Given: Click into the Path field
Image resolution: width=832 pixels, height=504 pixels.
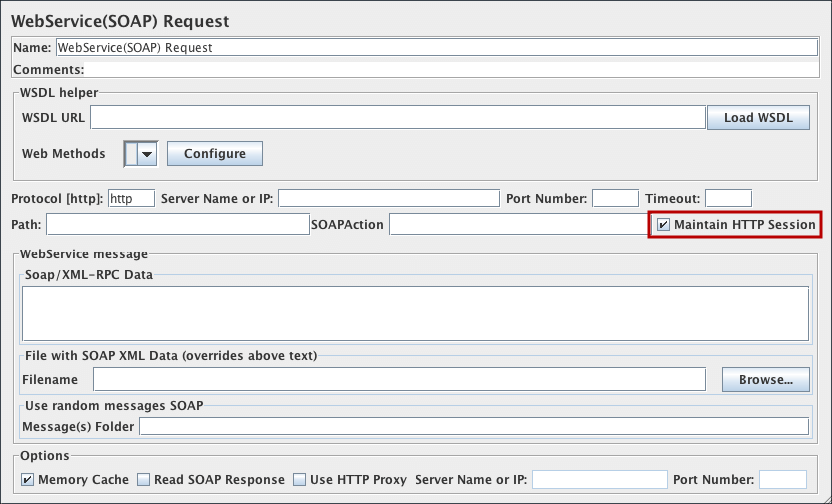Looking at the screenshot, I should coord(178,225).
